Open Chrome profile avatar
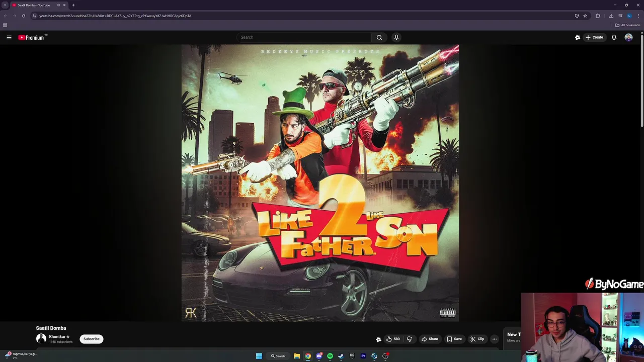The height and width of the screenshot is (362, 644). 629,16
